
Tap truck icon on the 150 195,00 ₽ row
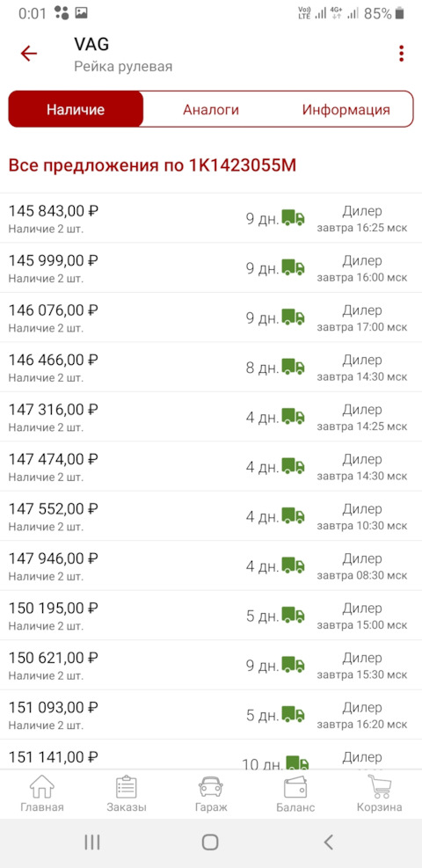click(293, 615)
